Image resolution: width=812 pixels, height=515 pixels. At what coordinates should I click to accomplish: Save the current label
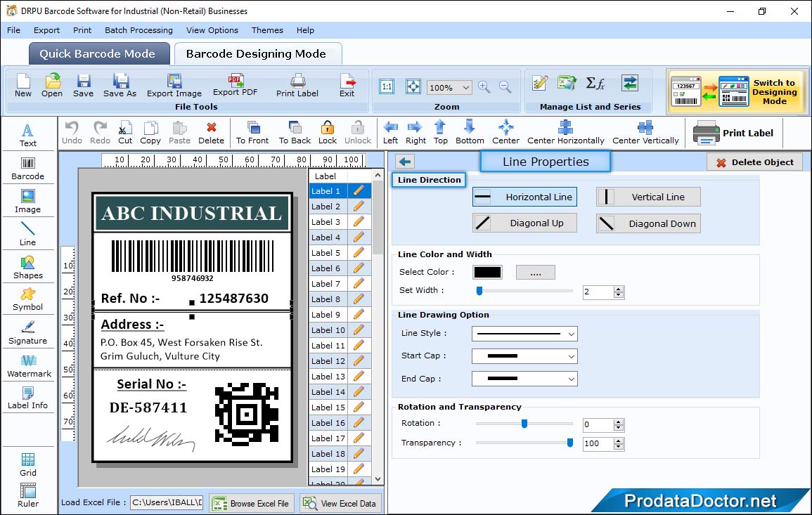[84, 86]
